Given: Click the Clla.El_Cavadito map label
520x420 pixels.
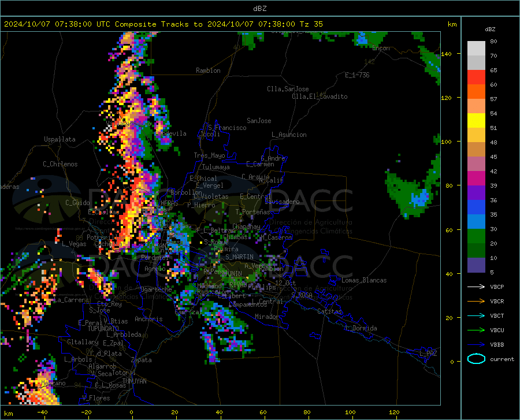Looking at the screenshot, I should click(320, 96).
